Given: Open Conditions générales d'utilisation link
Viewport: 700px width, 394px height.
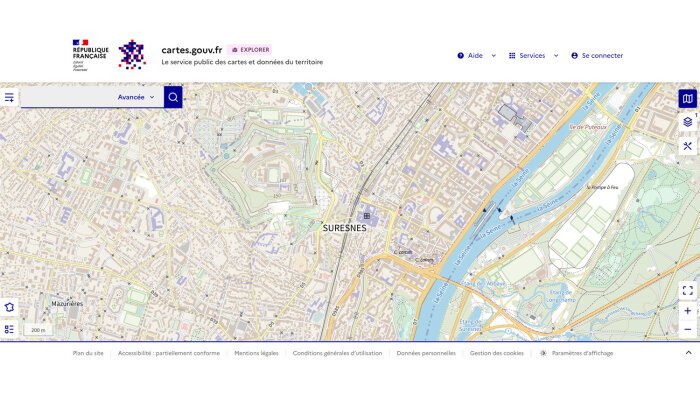Looking at the screenshot, I should coord(338,353).
